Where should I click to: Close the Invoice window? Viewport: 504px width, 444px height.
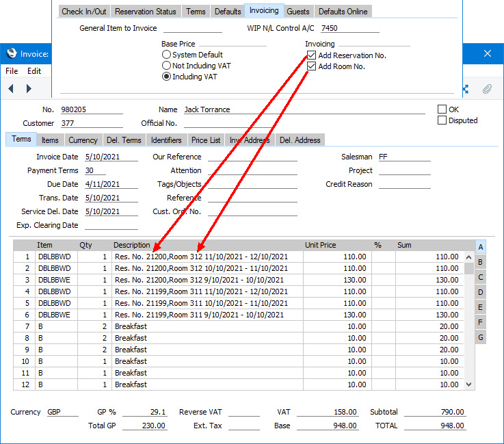(488, 53)
